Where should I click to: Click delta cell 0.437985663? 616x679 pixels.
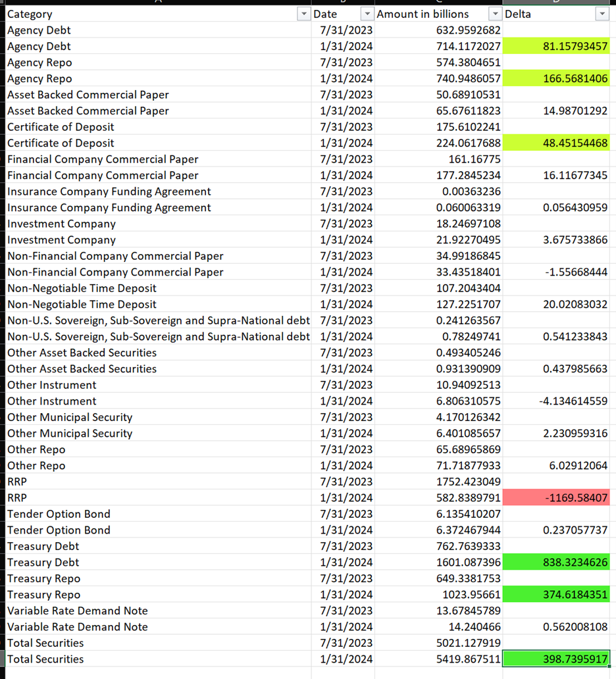pos(556,369)
